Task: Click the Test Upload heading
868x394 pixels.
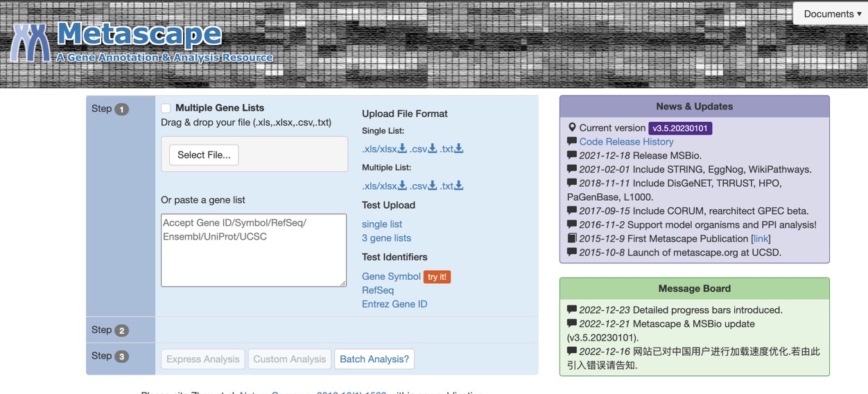Action: [x=388, y=205]
